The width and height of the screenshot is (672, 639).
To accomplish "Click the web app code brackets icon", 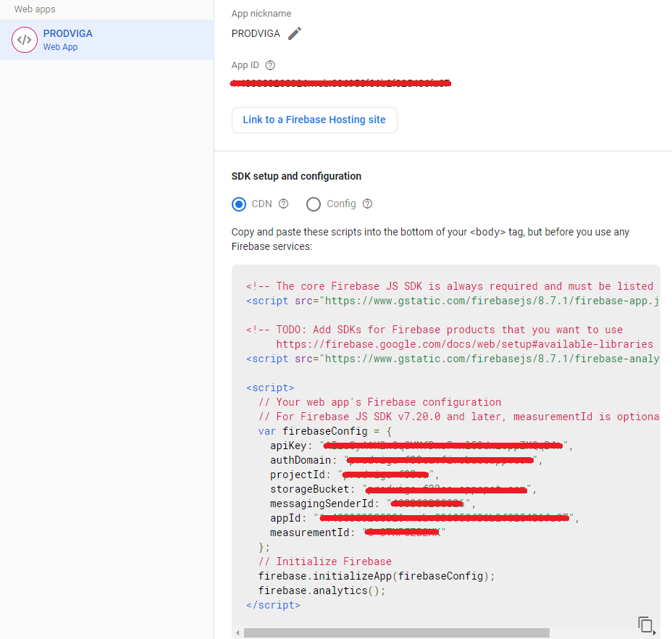I will (x=25, y=40).
